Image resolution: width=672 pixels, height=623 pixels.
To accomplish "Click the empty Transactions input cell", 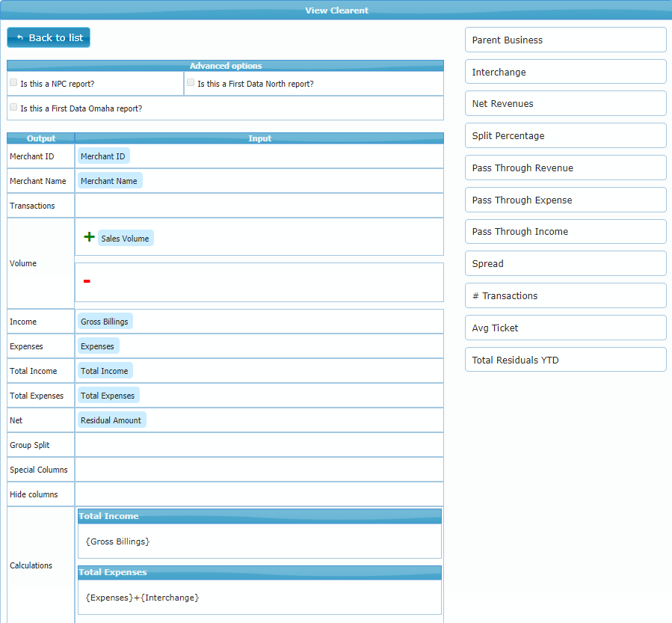I will tap(259, 206).
